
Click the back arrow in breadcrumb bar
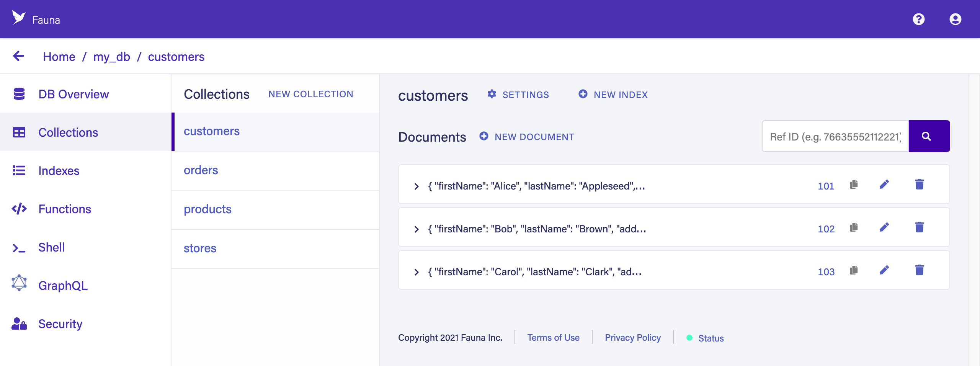pos(18,56)
